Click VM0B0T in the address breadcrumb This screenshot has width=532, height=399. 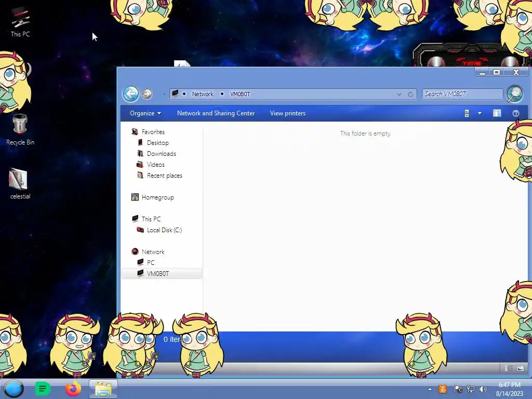[240, 94]
